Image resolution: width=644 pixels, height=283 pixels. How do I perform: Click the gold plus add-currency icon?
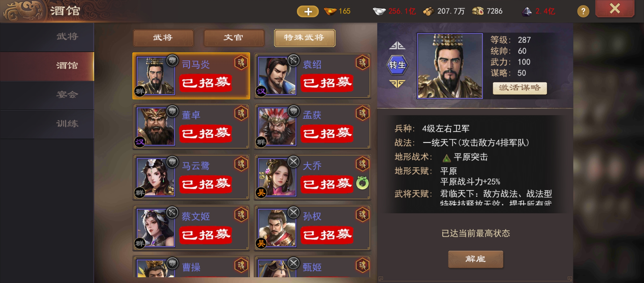(308, 11)
